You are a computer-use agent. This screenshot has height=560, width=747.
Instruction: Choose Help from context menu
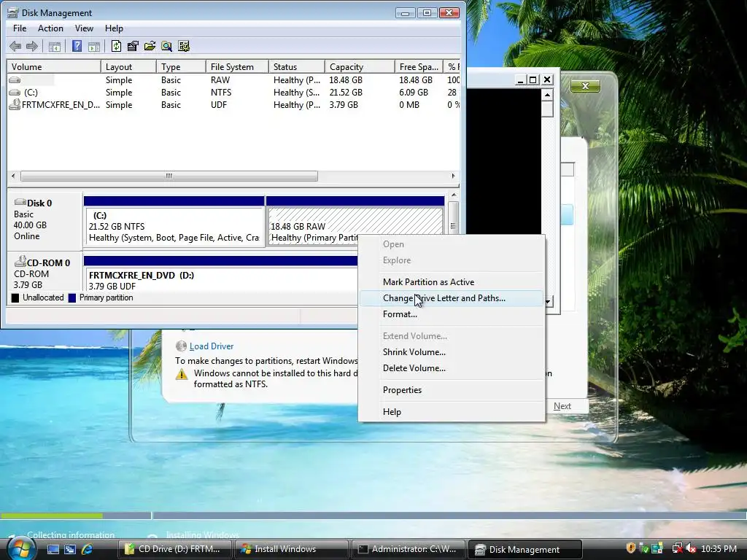click(451, 412)
